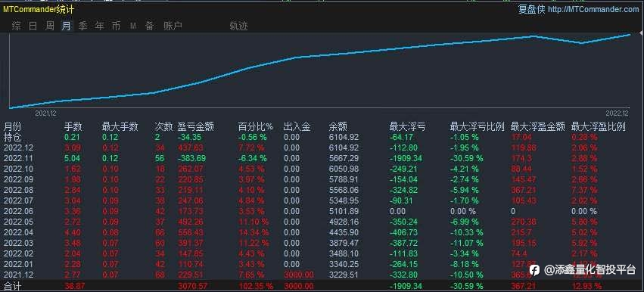The image size is (644, 292).
Task: Switch to the 综 summary tab
Action: click(17, 26)
